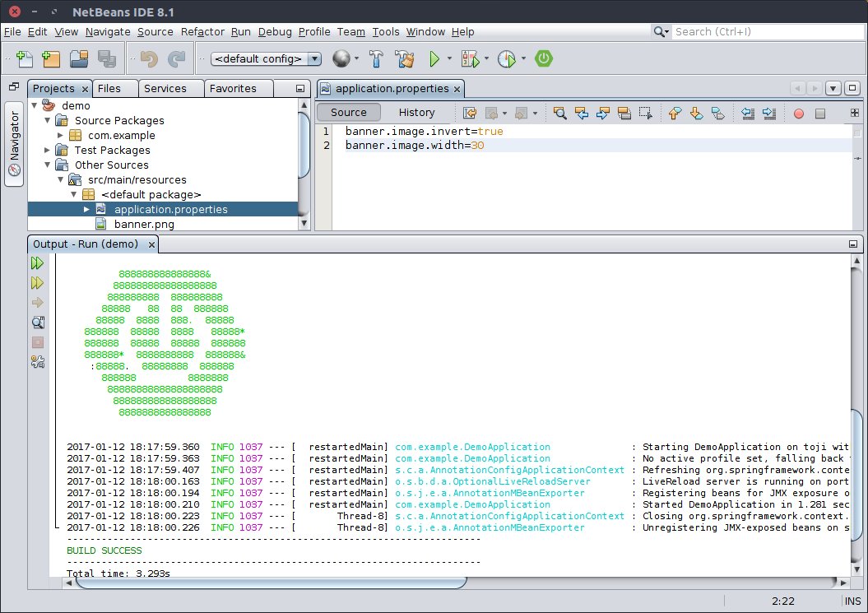Expand the Test Packages node
The image size is (868, 613).
pos(48,150)
